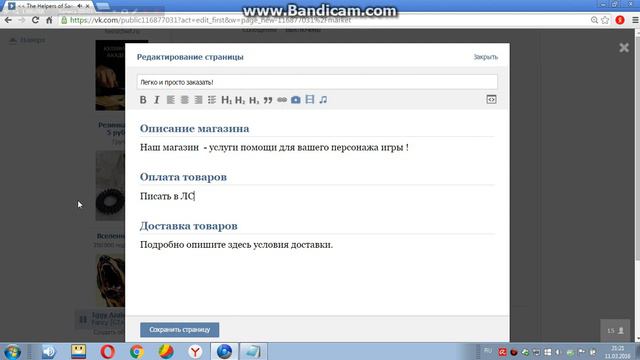Open the Windows Start menu
This screenshot has width=640, height=360.
coord(12,351)
